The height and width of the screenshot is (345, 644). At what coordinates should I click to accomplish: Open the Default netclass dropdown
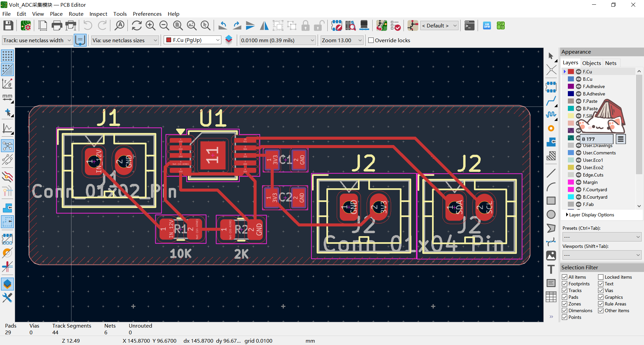[439, 25]
